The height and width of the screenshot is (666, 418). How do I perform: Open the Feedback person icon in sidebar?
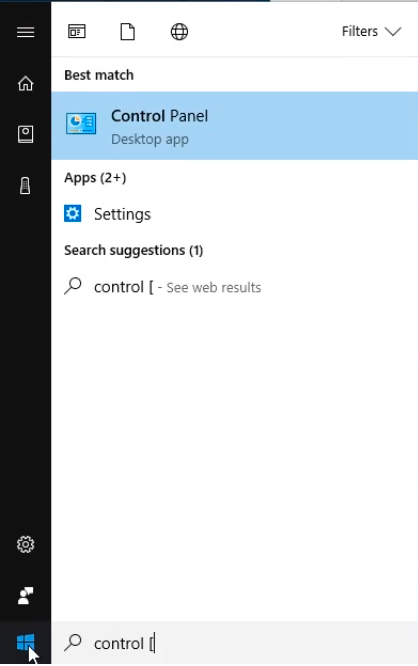pyautogui.click(x=25, y=595)
